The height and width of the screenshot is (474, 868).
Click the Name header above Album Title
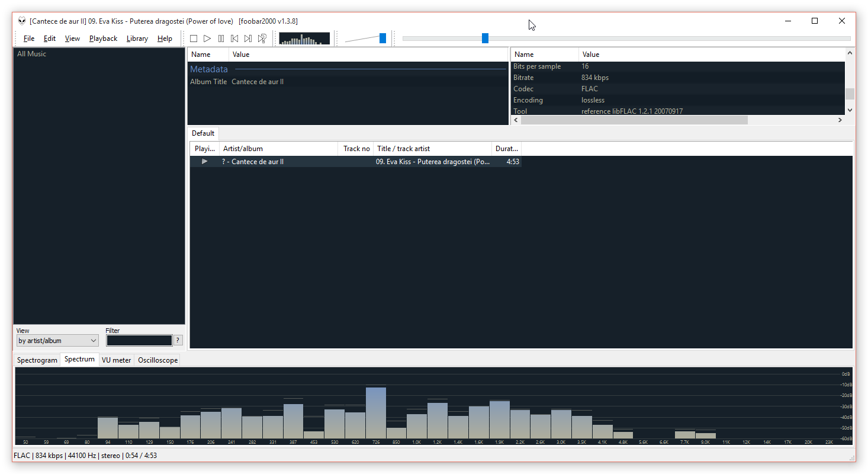(x=208, y=55)
